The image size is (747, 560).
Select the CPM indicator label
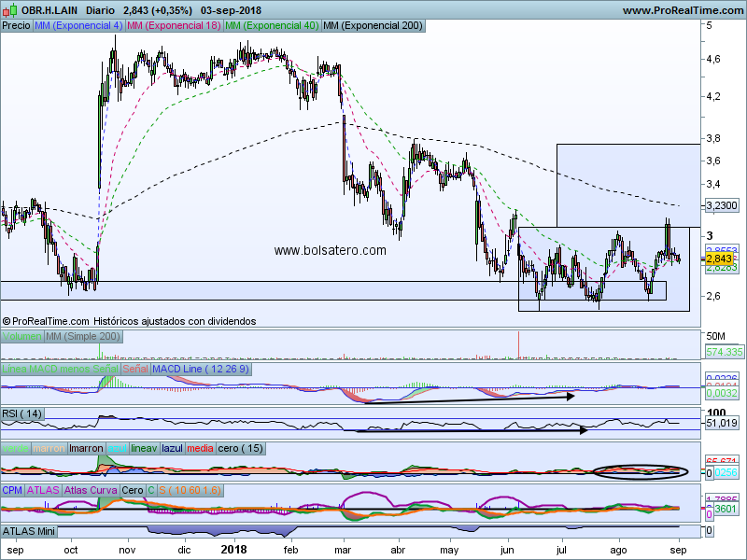tap(13, 489)
